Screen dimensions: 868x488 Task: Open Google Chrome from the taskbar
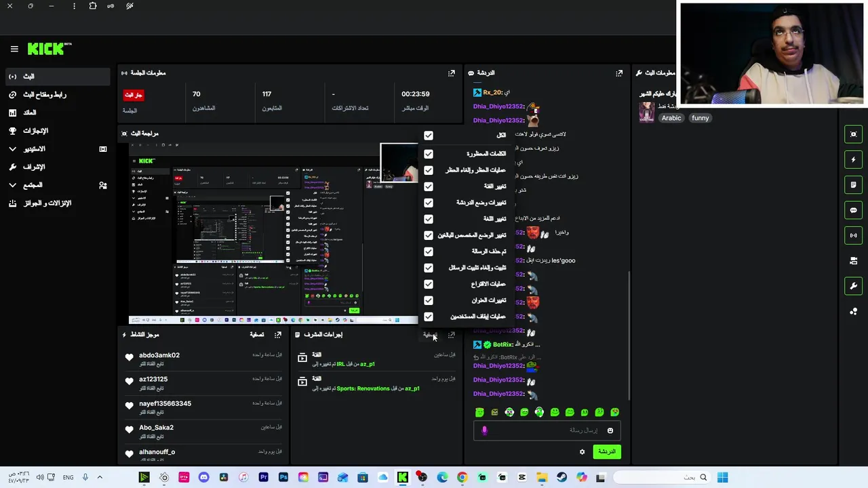(x=462, y=478)
